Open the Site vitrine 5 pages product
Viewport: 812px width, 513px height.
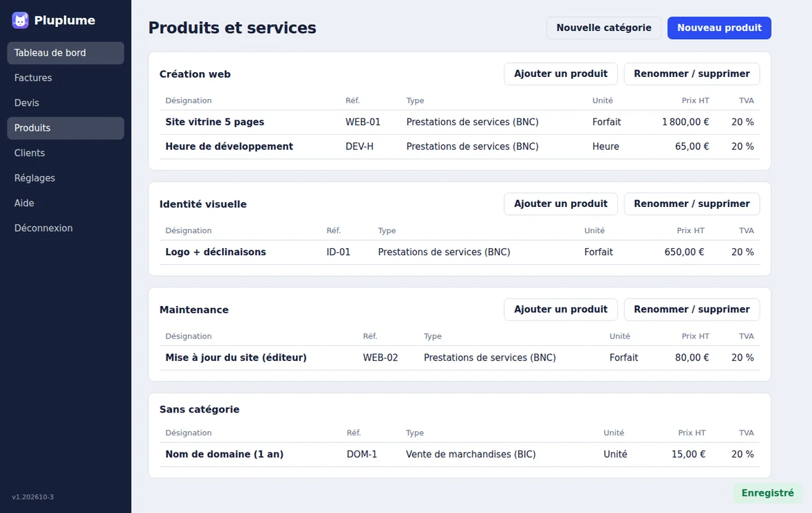click(215, 122)
